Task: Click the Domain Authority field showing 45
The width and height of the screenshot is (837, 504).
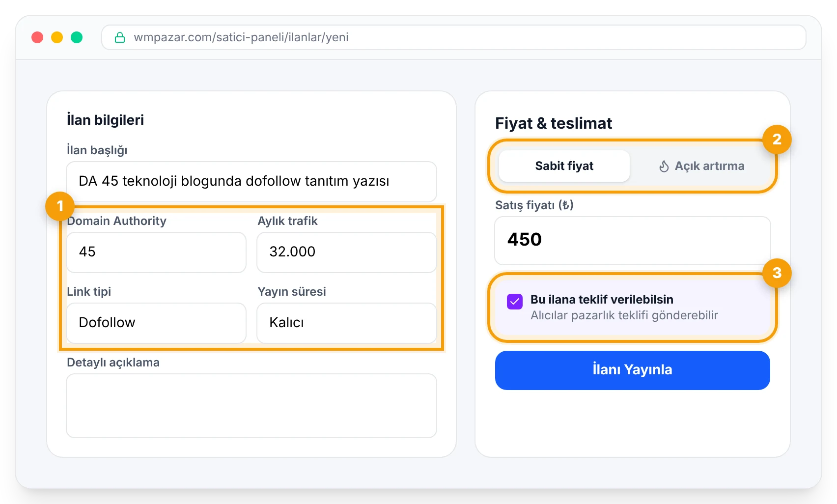Action: click(x=156, y=252)
